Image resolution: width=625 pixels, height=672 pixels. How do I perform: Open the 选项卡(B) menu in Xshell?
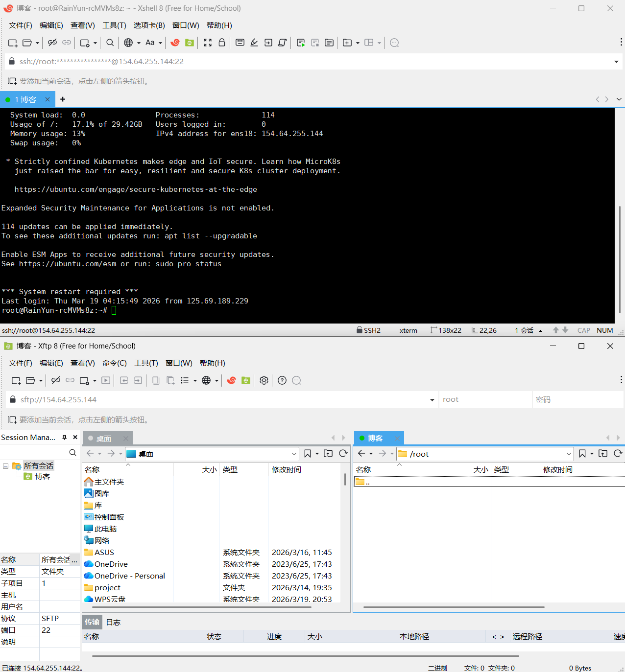(x=149, y=25)
